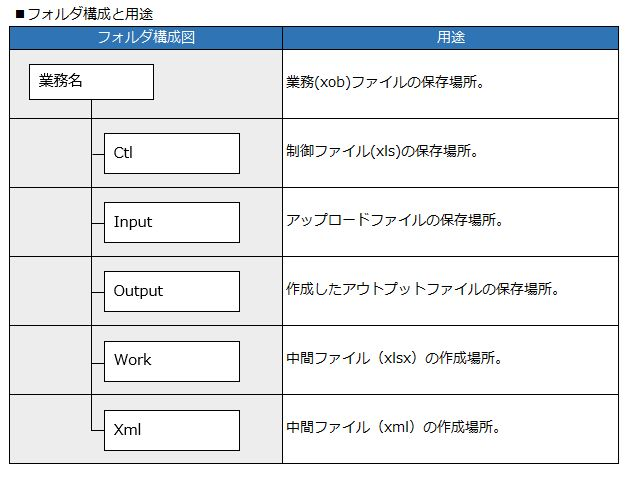
Task: Click the フォルダ構成図 column header
Action: click(x=146, y=37)
